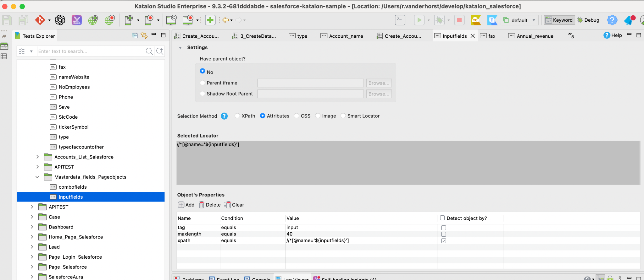Click Link with Editor arrows icon
644x280 pixels.
point(144,35)
